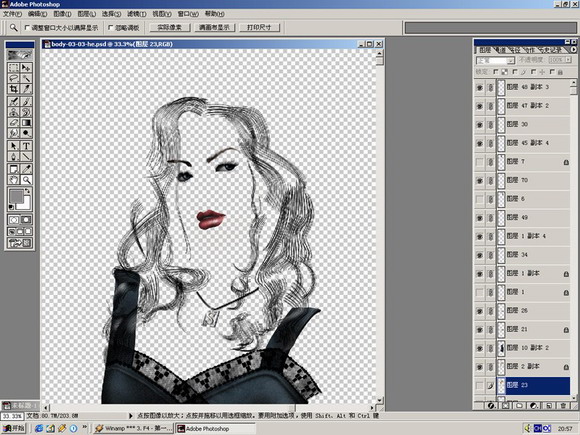Screen dimensions: 580x435
Task: Select the Hand tool
Action: 14,180
